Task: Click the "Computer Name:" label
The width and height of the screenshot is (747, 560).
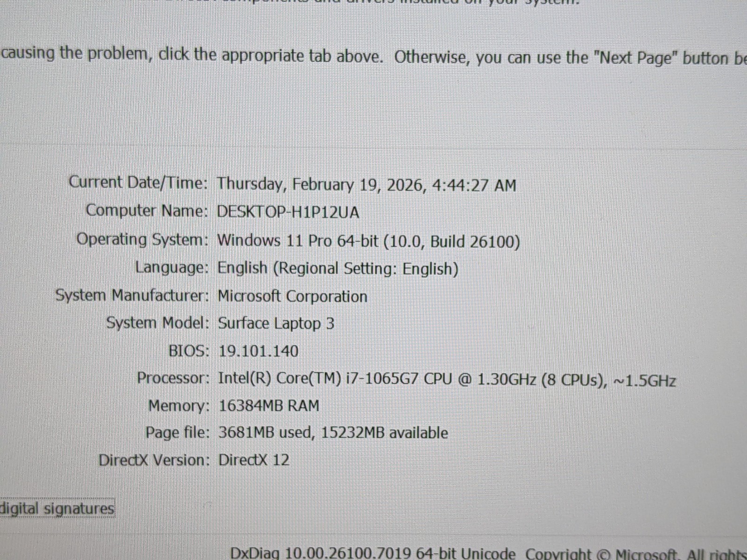Action: tap(147, 210)
